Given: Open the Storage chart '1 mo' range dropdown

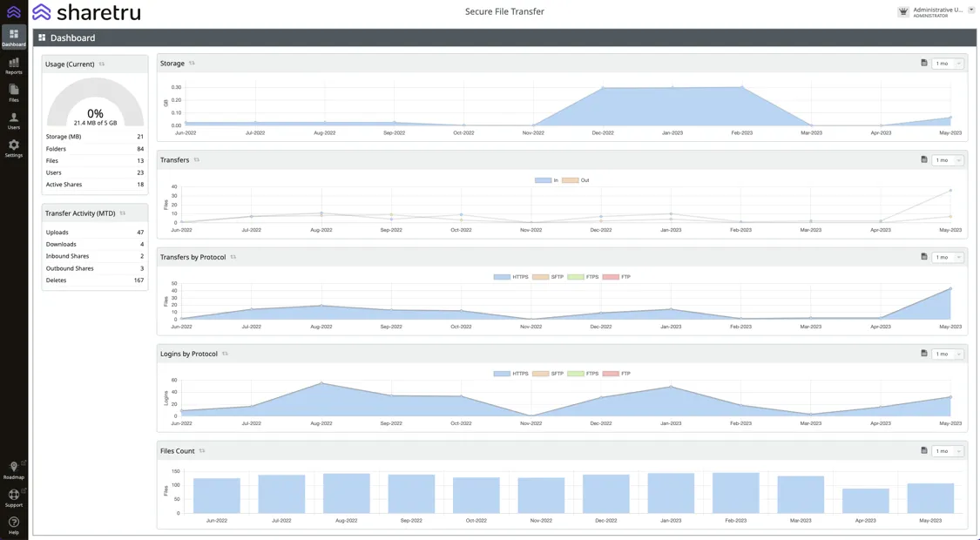Looking at the screenshot, I should tap(948, 64).
